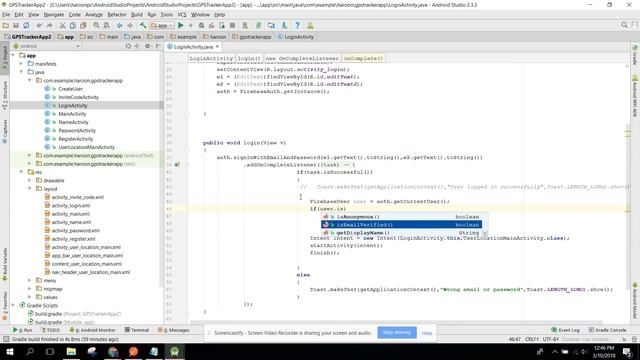Expand the mipmap folder node
The height and width of the screenshot is (360, 640).
pyautogui.click(x=29, y=289)
